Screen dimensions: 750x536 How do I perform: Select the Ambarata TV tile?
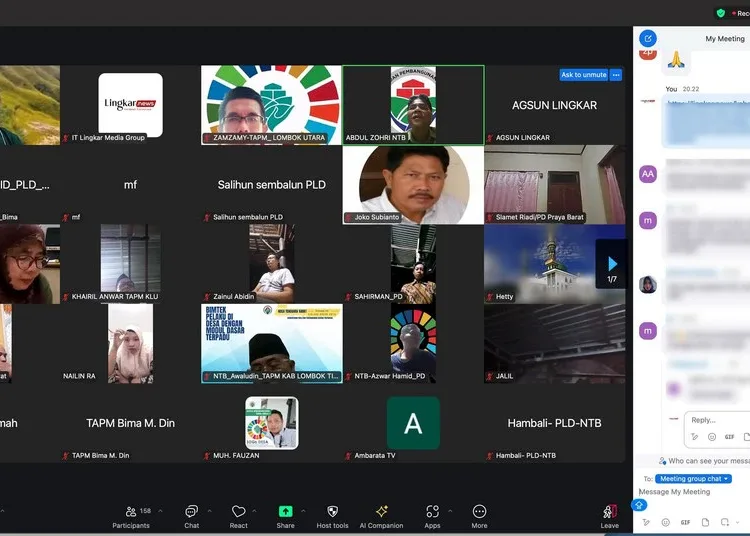413,423
